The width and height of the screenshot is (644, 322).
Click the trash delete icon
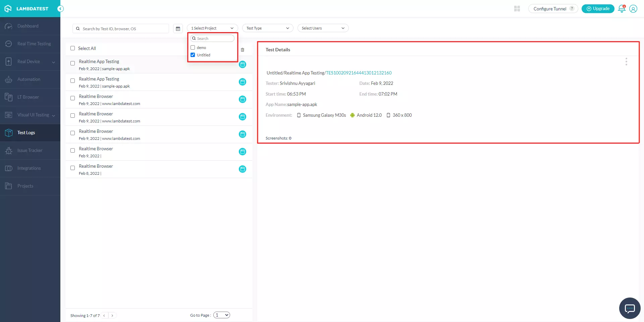(243, 50)
